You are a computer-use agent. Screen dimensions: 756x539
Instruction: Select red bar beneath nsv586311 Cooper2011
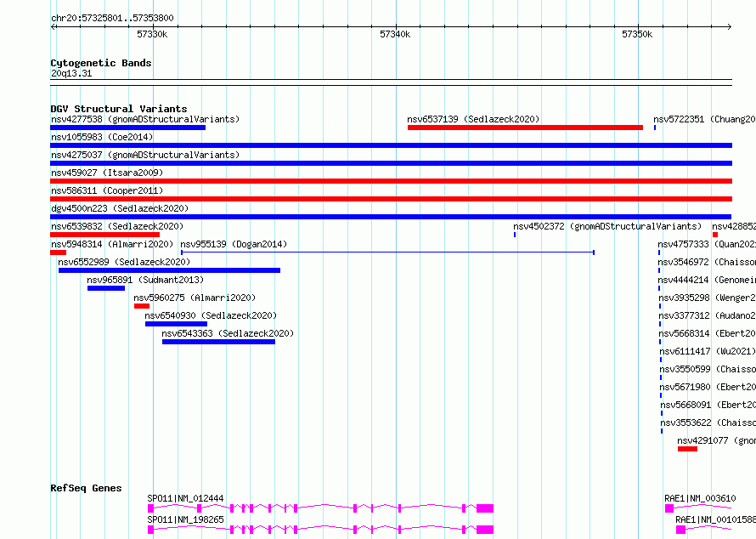point(391,199)
